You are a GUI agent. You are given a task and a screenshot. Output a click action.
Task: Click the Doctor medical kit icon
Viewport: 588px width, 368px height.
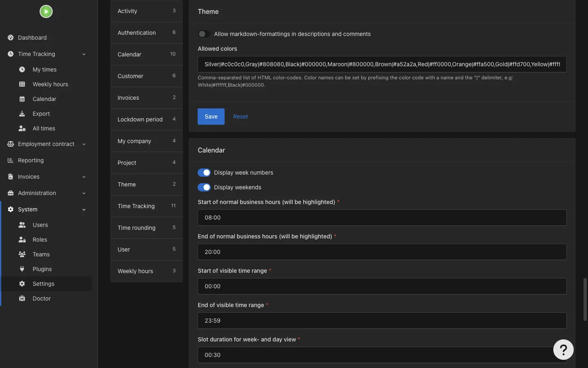(22, 298)
